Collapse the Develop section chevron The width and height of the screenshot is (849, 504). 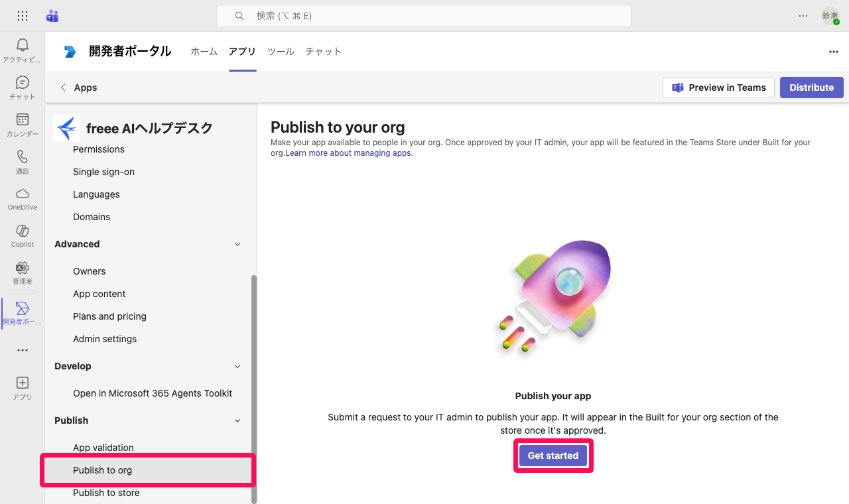coord(237,367)
